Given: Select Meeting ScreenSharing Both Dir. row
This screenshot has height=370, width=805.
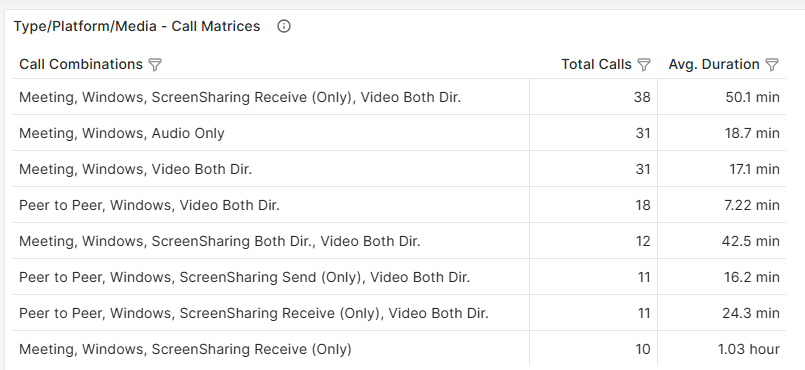Looking at the screenshot, I should [x=399, y=241].
